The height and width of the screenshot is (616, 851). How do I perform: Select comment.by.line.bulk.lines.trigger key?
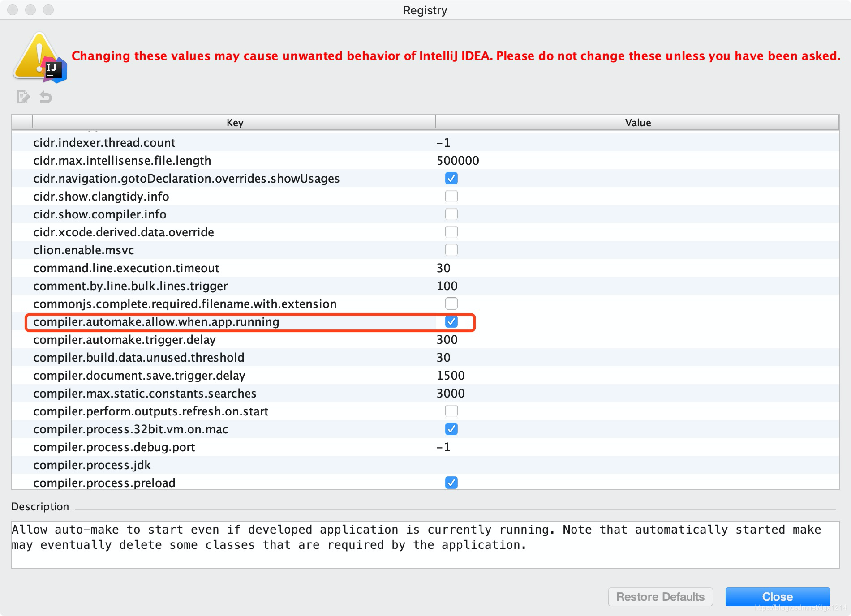[x=130, y=286]
